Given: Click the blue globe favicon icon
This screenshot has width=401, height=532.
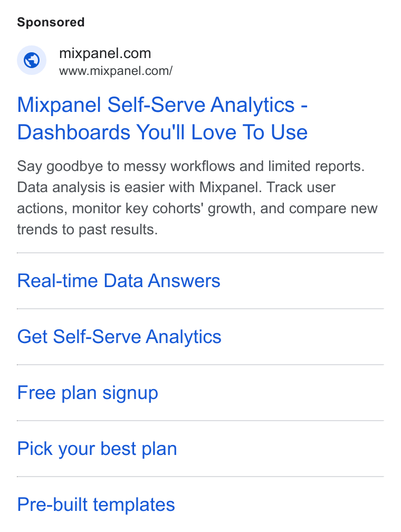Looking at the screenshot, I should (x=32, y=60).
